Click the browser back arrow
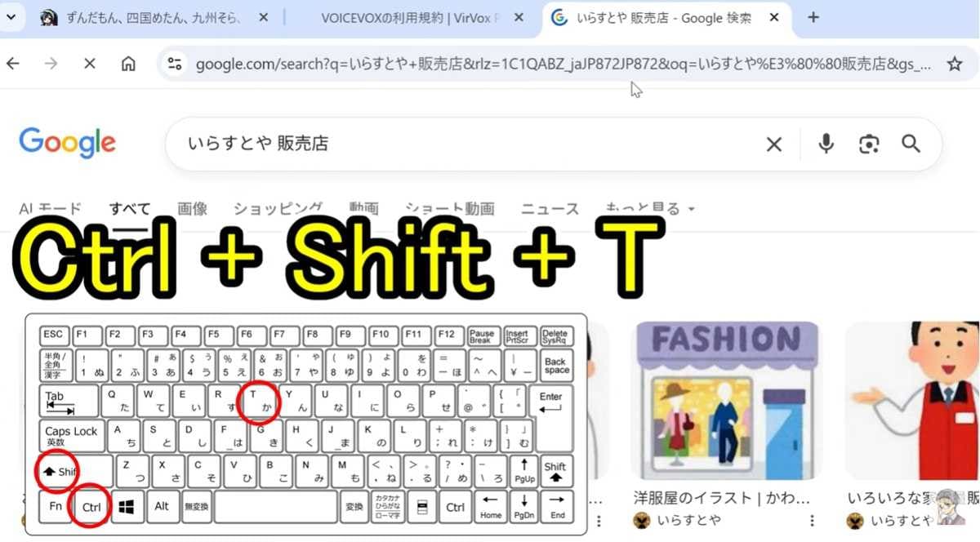The image size is (980, 542). [13, 64]
